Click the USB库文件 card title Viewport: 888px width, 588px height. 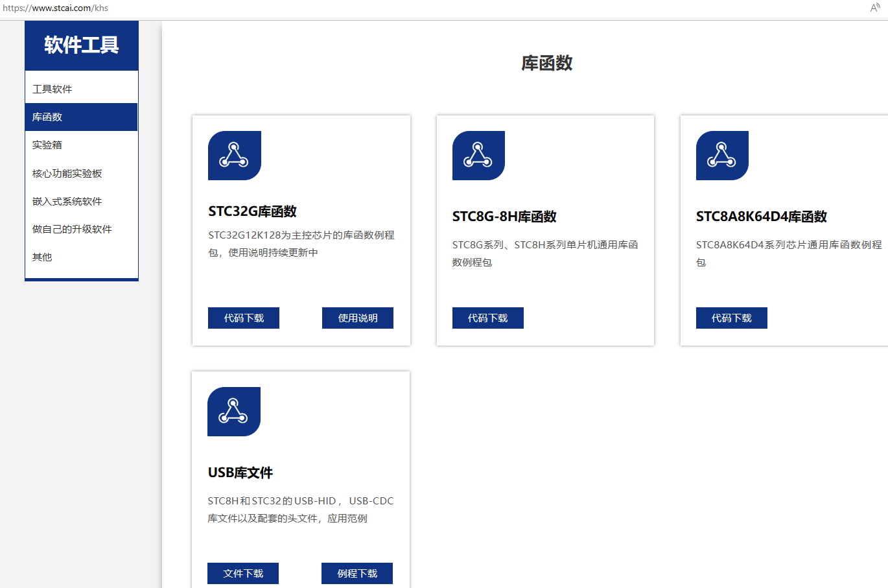(x=240, y=473)
